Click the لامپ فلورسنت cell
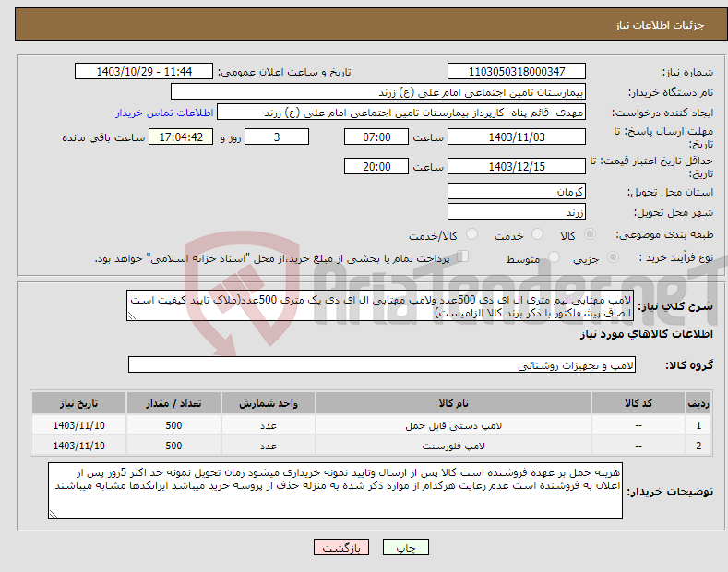The image size is (728, 572). pos(453,446)
